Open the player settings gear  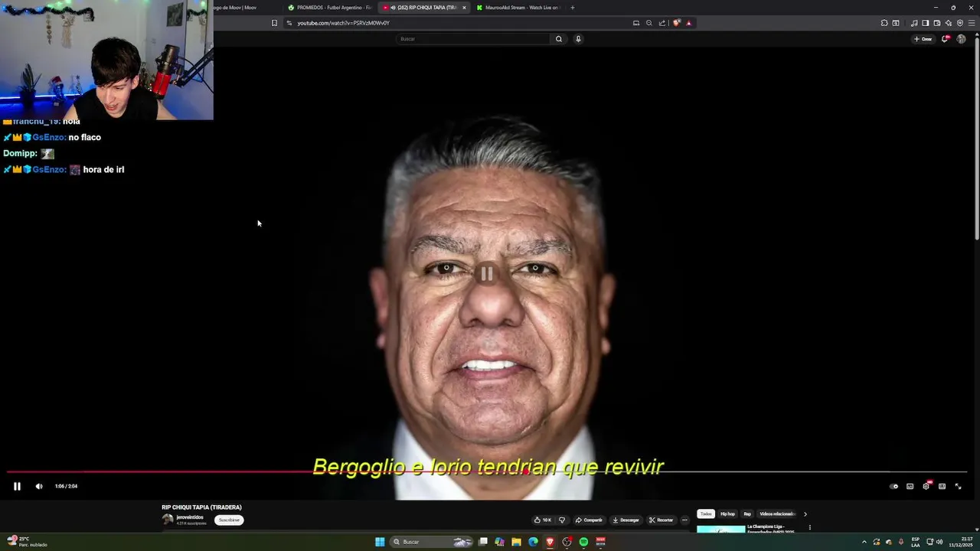tap(926, 486)
